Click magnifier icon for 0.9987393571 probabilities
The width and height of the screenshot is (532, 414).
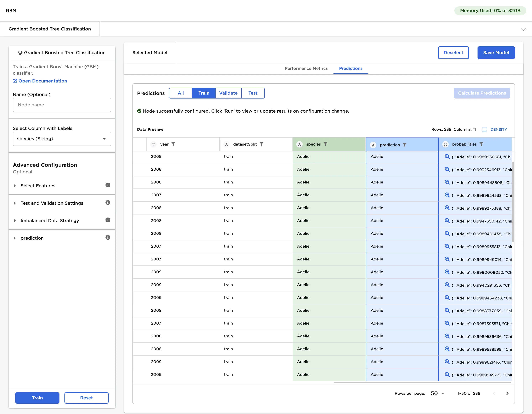(447, 323)
